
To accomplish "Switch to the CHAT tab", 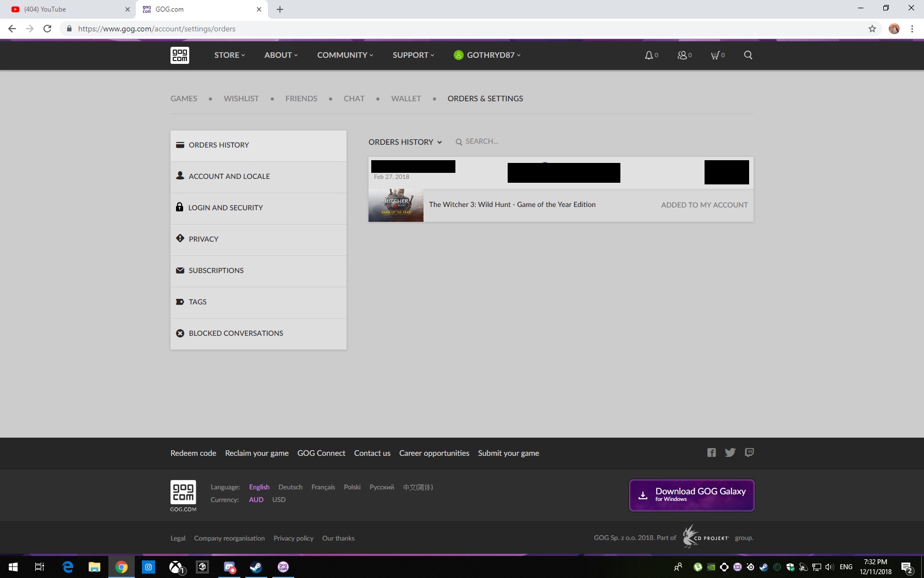I will (354, 99).
